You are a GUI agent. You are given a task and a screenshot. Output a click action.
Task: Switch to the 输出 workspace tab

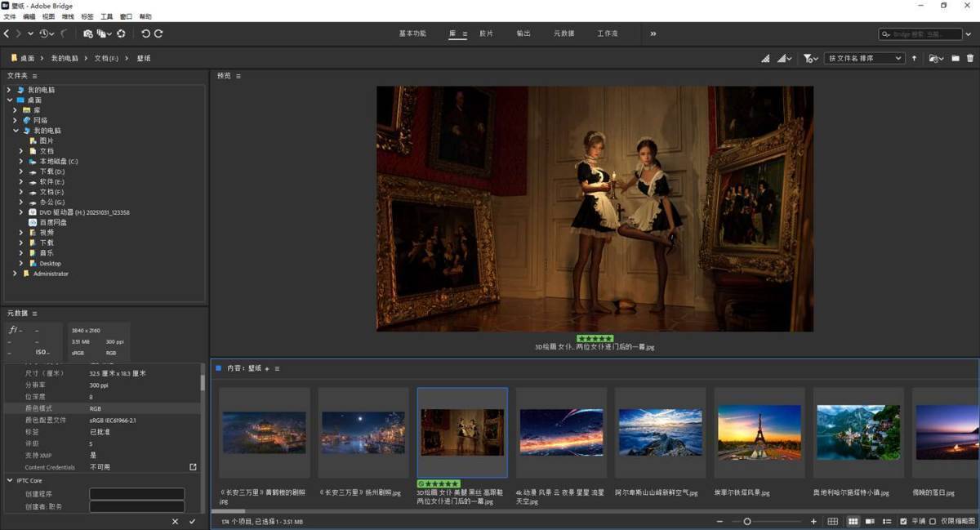tap(523, 33)
